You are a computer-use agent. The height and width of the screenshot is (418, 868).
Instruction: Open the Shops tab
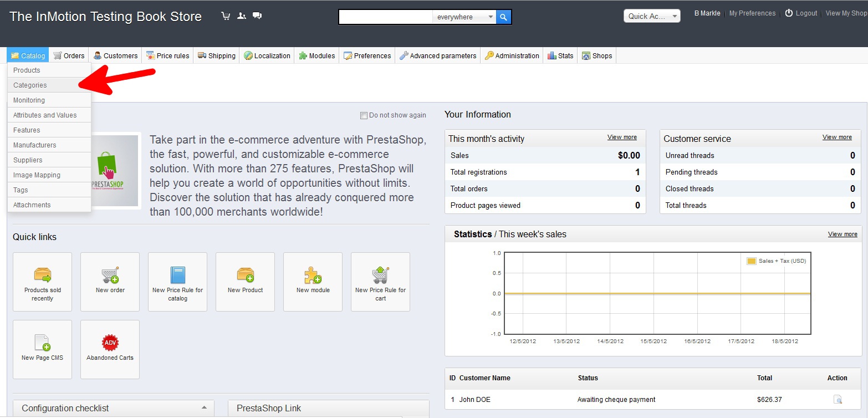coord(596,55)
